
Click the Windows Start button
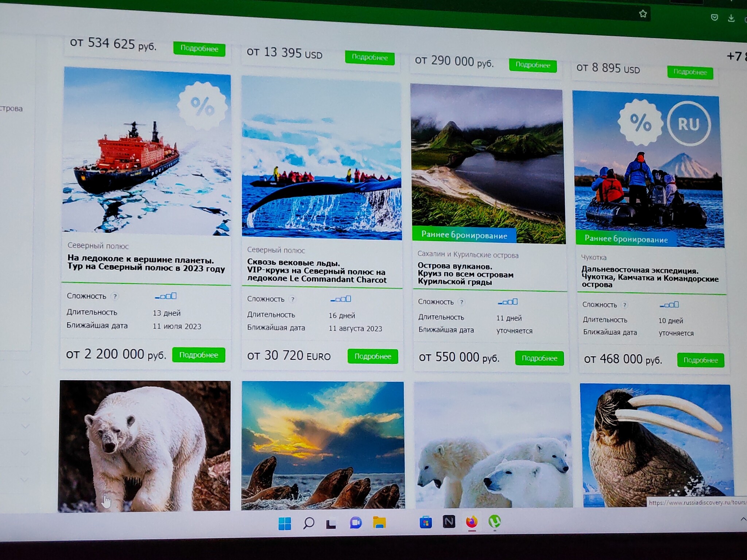pos(285,524)
